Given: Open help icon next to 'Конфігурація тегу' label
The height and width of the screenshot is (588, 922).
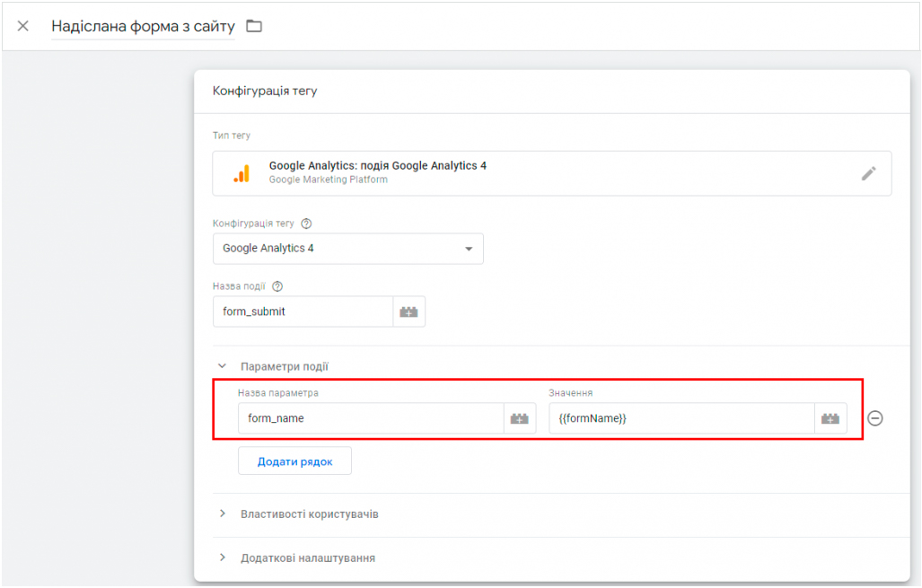Looking at the screenshot, I should pyautogui.click(x=306, y=224).
